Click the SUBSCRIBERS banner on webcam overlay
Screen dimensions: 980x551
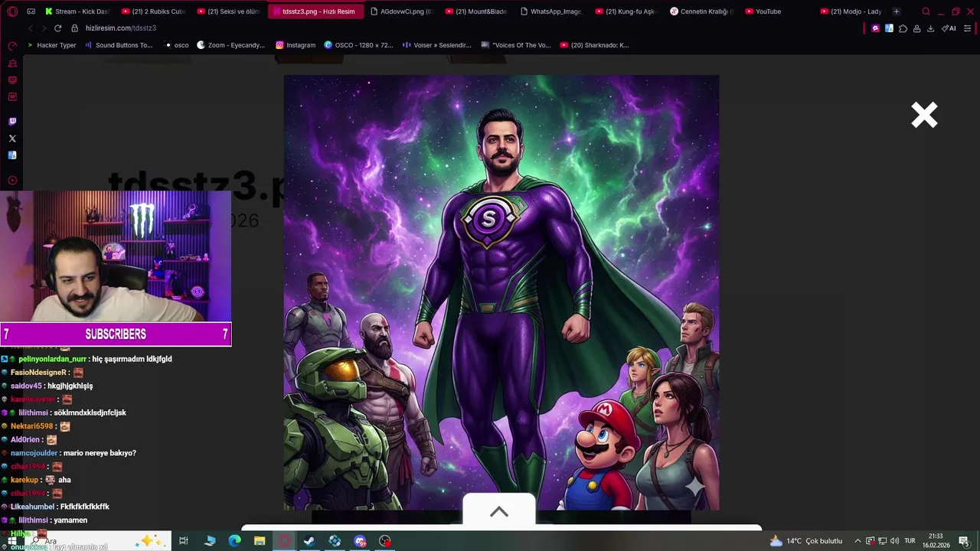pos(116,334)
